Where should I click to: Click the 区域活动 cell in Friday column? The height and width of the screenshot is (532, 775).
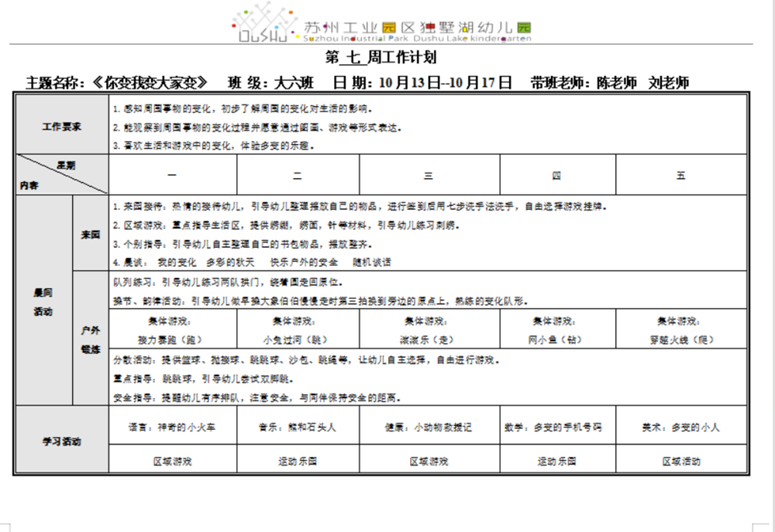[x=680, y=461]
